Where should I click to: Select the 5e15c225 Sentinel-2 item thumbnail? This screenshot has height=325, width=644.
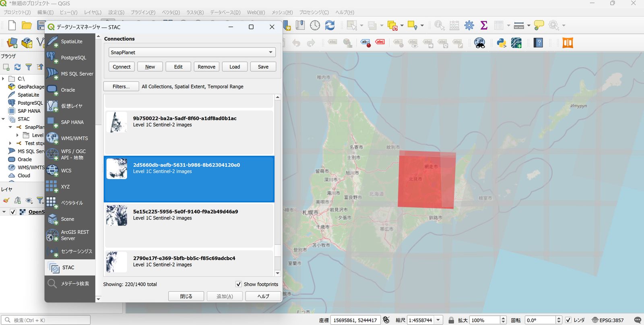(x=117, y=215)
